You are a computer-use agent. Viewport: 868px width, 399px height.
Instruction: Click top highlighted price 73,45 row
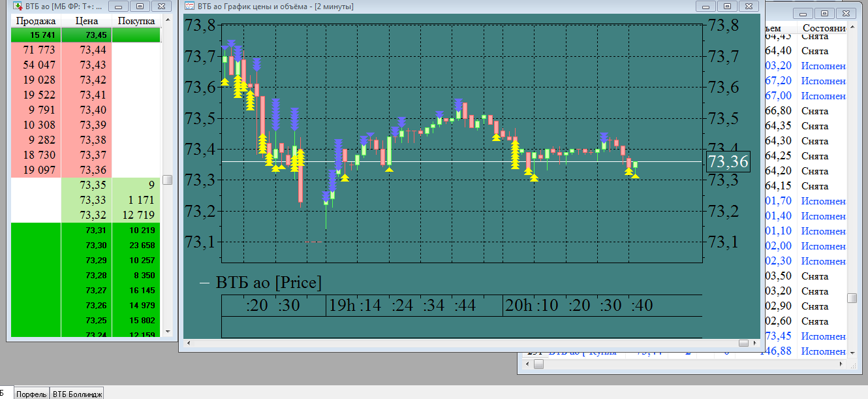point(86,35)
